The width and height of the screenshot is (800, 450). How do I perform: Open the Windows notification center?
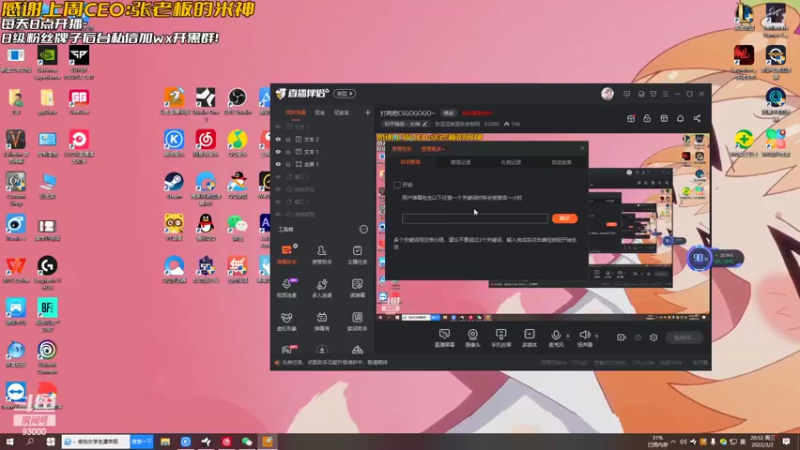(786, 441)
